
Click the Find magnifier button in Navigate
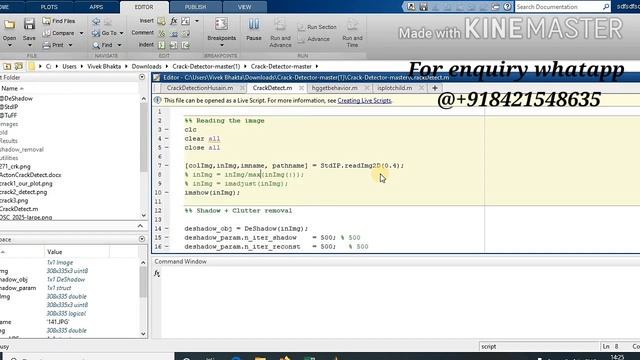tap(102, 45)
